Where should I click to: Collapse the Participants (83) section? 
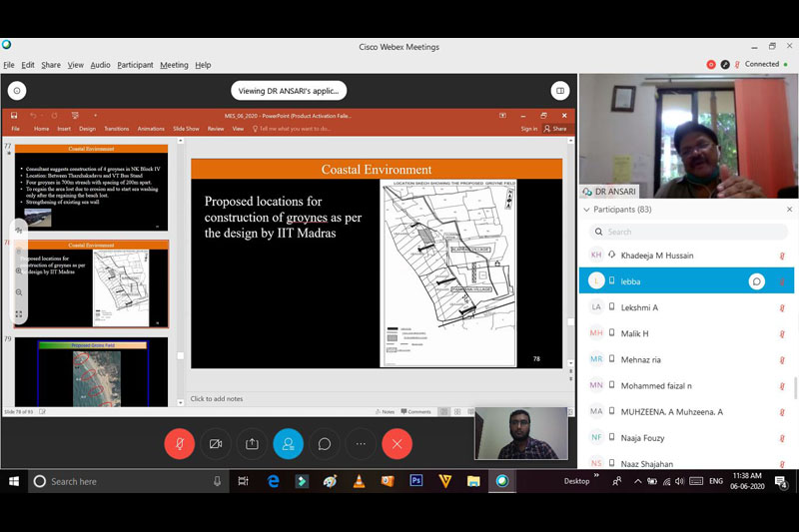pyautogui.click(x=586, y=211)
